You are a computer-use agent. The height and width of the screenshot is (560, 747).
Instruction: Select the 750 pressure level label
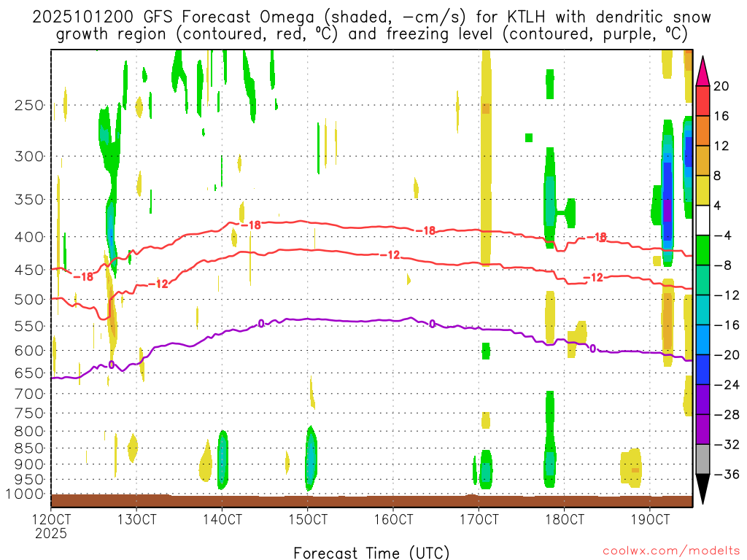click(x=28, y=413)
